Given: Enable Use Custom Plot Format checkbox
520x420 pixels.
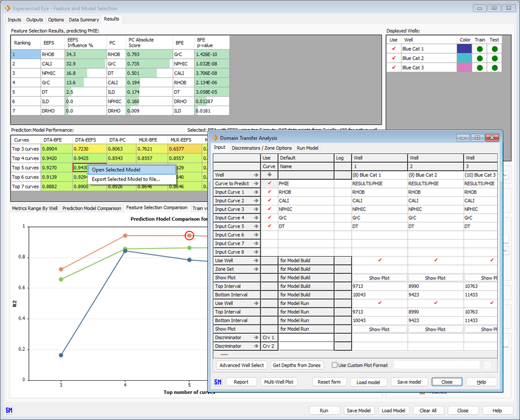Looking at the screenshot, I should tap(335, 365).
